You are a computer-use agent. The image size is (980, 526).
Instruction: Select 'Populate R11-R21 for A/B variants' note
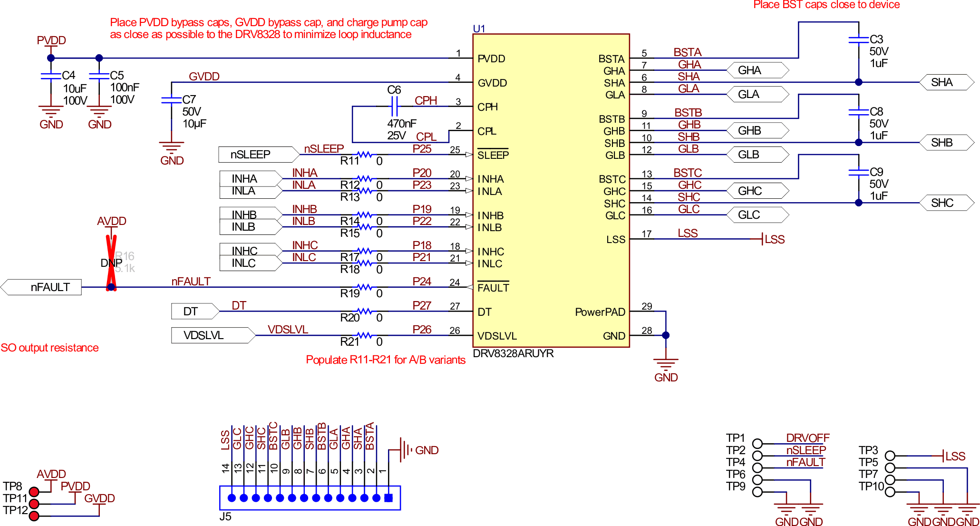(x=386, y=360)
